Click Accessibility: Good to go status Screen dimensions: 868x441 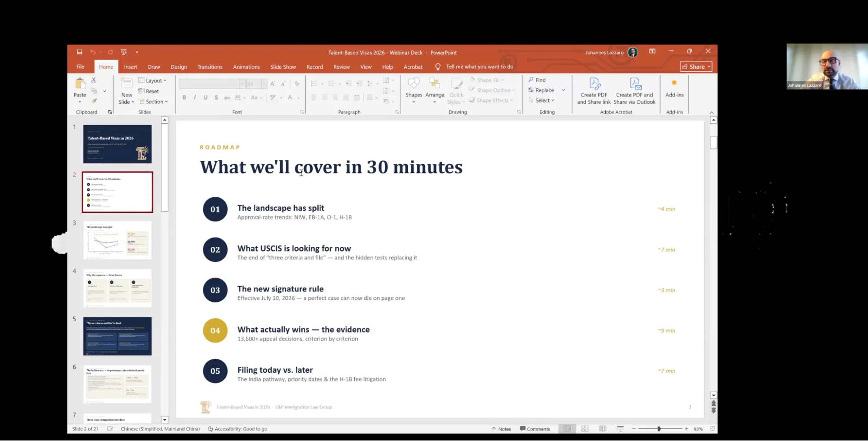pos(238,429)
